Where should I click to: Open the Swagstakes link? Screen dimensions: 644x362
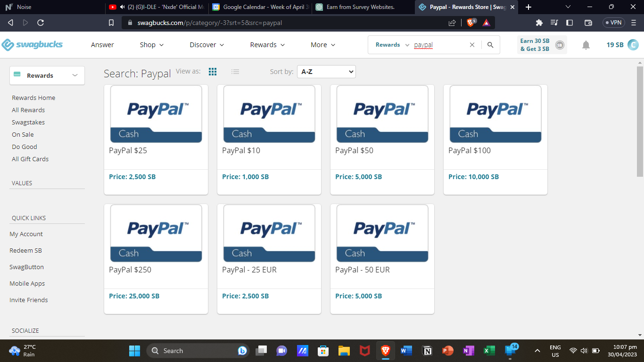pos(28,122)
